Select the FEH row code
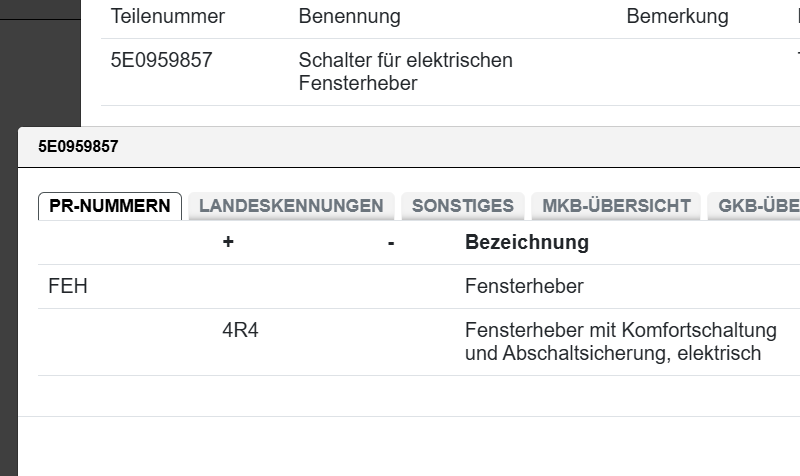 [68, 287]
